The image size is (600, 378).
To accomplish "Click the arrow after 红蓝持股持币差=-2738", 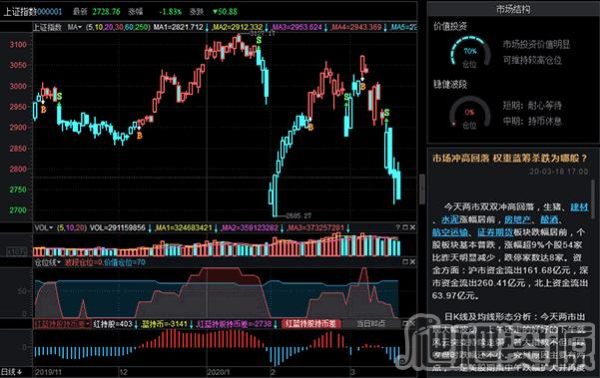I will [276, 324].
